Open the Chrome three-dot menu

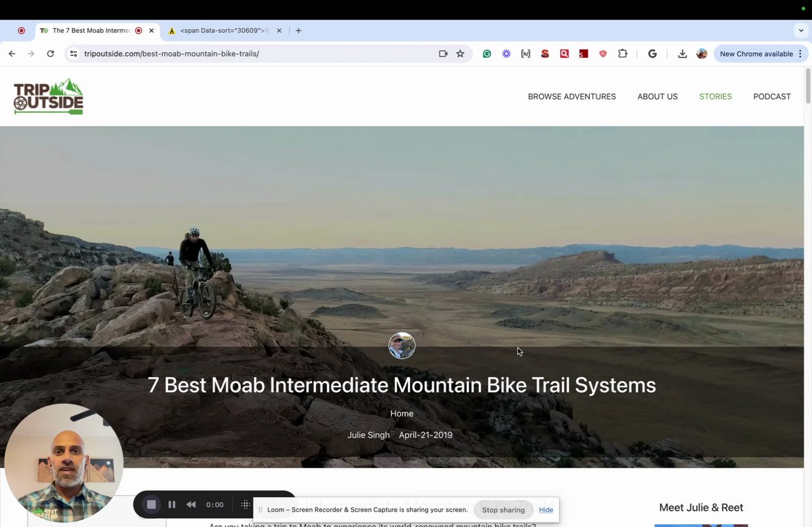pos(800,54)
